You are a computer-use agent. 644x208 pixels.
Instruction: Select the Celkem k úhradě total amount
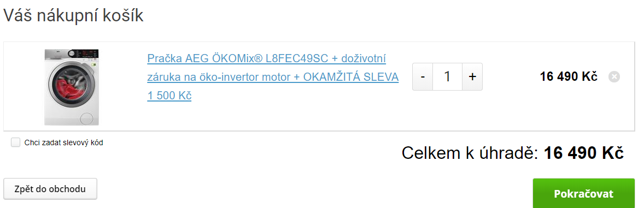tap(584, 153)
